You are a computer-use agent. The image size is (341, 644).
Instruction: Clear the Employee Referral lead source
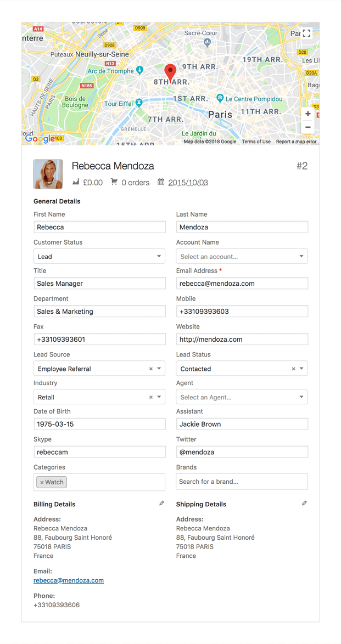pyautogui.click(x=151, y=369)
